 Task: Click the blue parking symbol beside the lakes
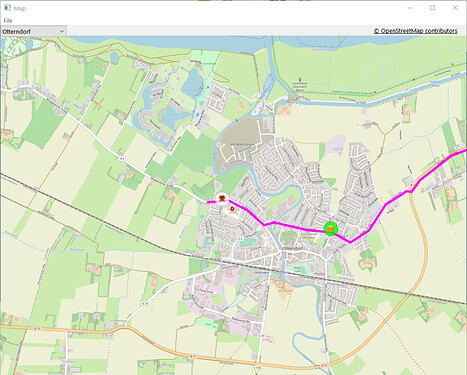click(197, 115)
